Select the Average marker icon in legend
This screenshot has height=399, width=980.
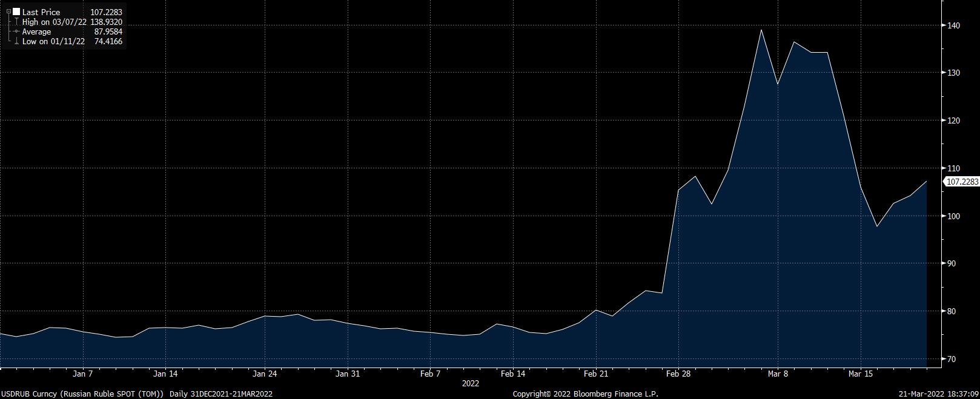coord(16,31)
